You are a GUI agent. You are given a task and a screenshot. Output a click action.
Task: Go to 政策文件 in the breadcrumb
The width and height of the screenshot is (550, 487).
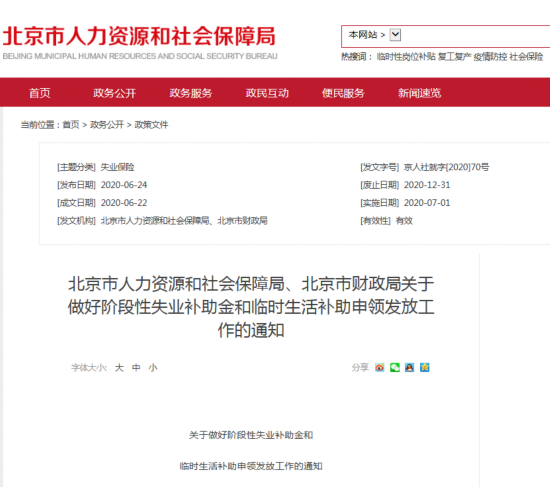(152, 125)
